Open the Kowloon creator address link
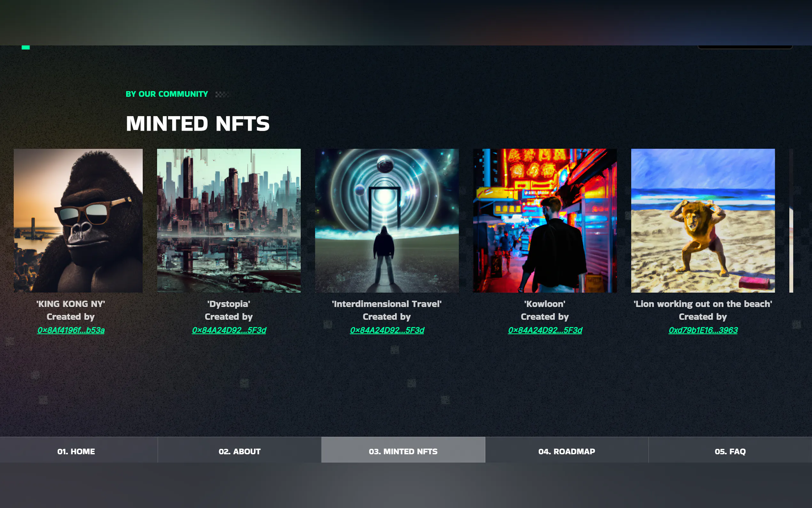The height and width of the screenshot is (508, 812). pyautogui.click(x=545, y=330)
